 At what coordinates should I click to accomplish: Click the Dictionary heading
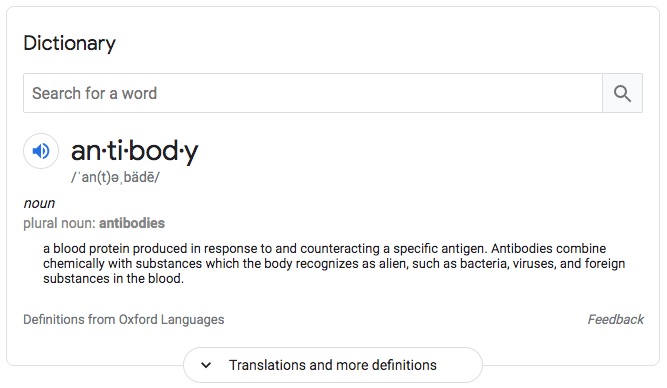point(69,43)
